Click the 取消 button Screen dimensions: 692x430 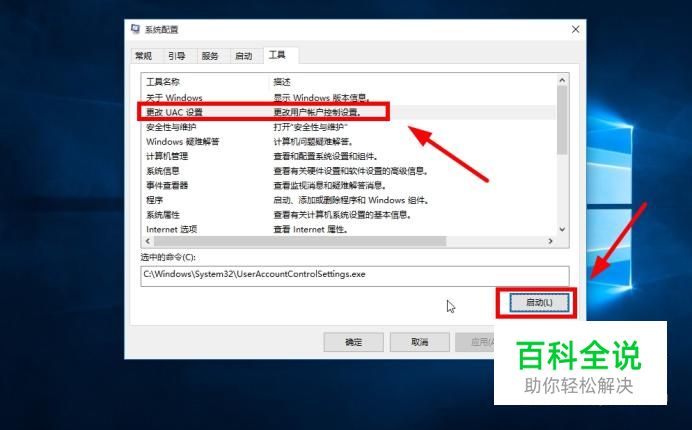[x=419, y=342]
